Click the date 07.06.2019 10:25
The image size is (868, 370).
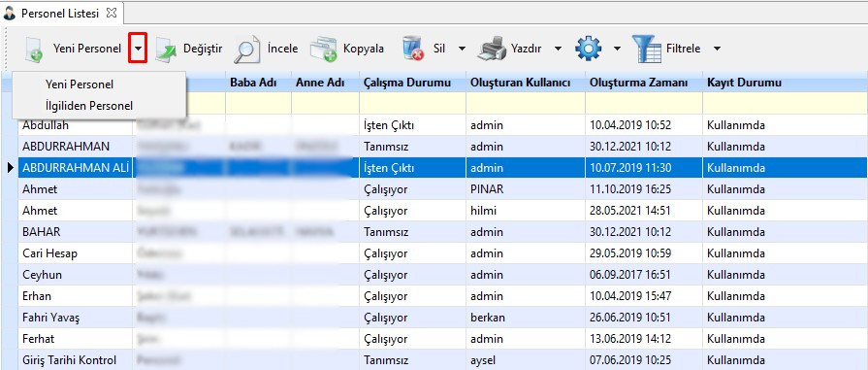(x=630, y=360)
